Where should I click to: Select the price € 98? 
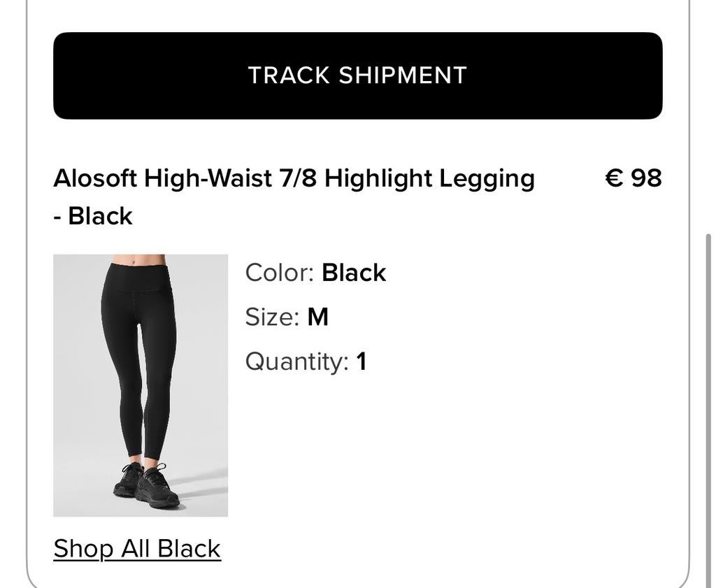[632, 177]
